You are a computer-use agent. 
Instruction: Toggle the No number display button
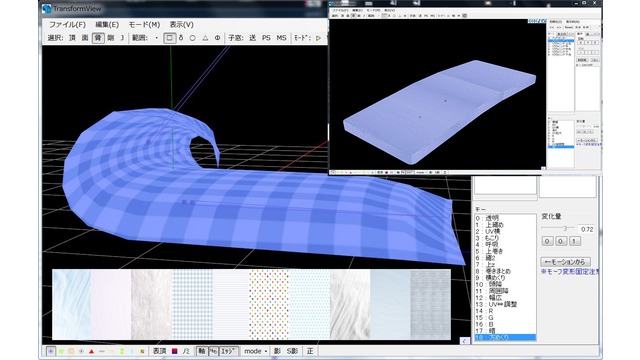coord(213,351)
